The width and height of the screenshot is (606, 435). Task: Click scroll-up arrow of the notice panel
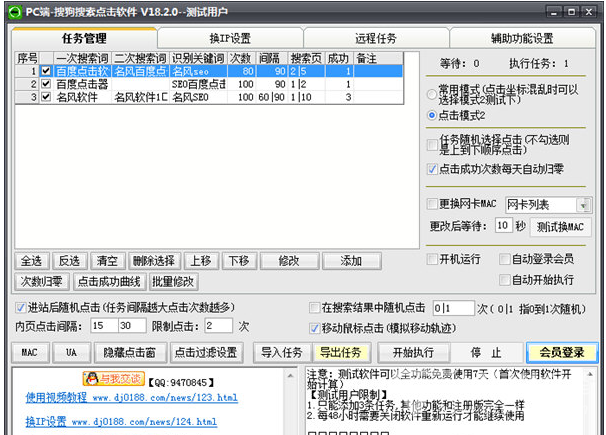click(x=590, y=374)
